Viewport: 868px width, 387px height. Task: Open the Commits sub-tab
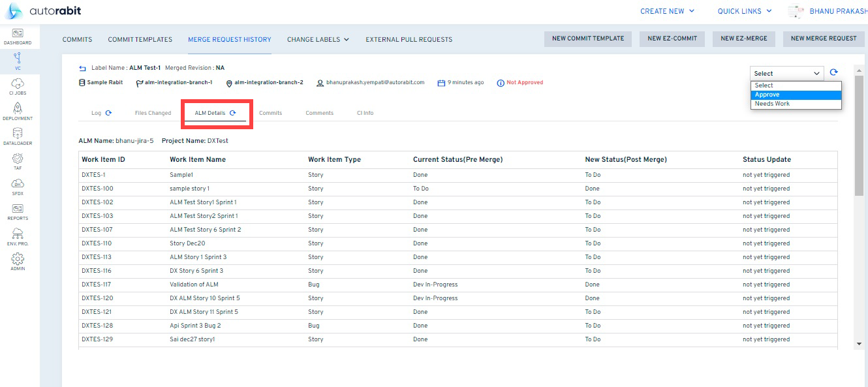[x=270, y=113]
